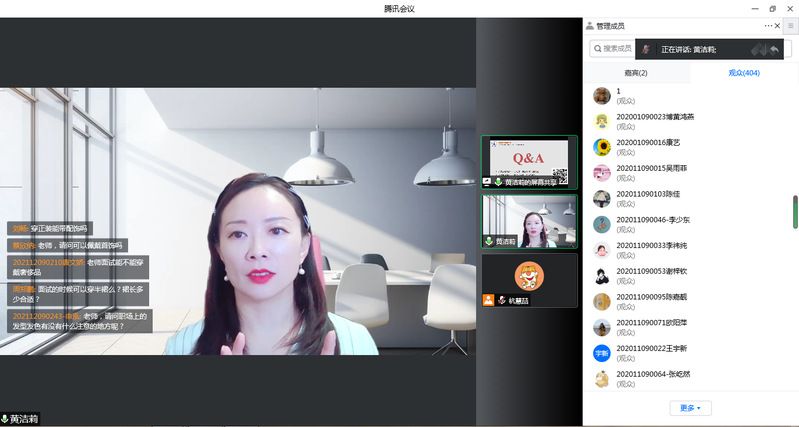Viewport: 799px width, 427px height.
Task: Switch to the 嘉宾(2) tab
Action: pos(636,73)
